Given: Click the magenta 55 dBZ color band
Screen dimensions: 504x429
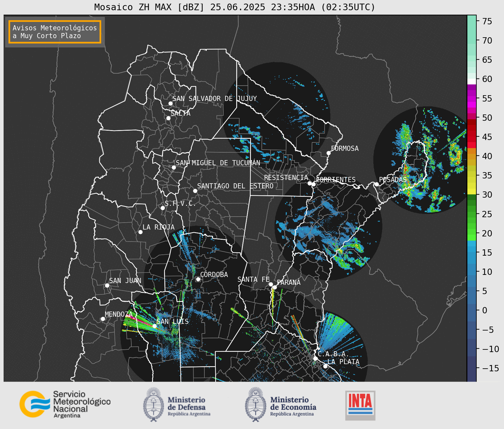Looking at the screenshot, I should coord(472,99).
